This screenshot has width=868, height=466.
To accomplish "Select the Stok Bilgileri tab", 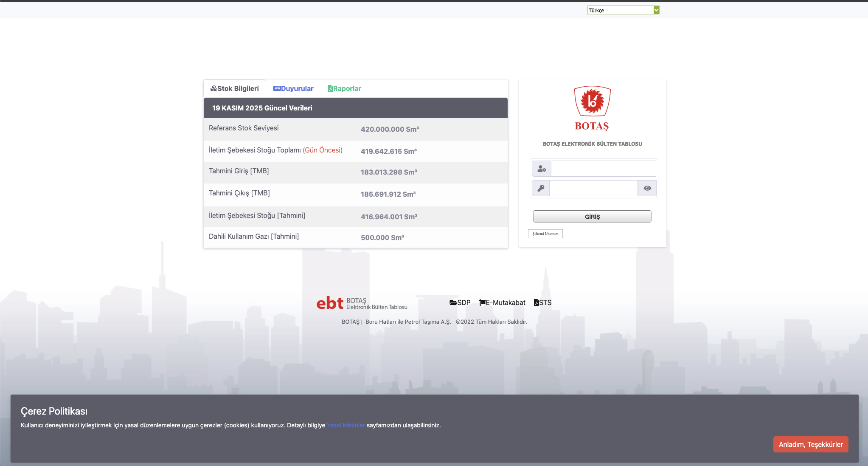I will pyautogui.click(x=235, y=88).
